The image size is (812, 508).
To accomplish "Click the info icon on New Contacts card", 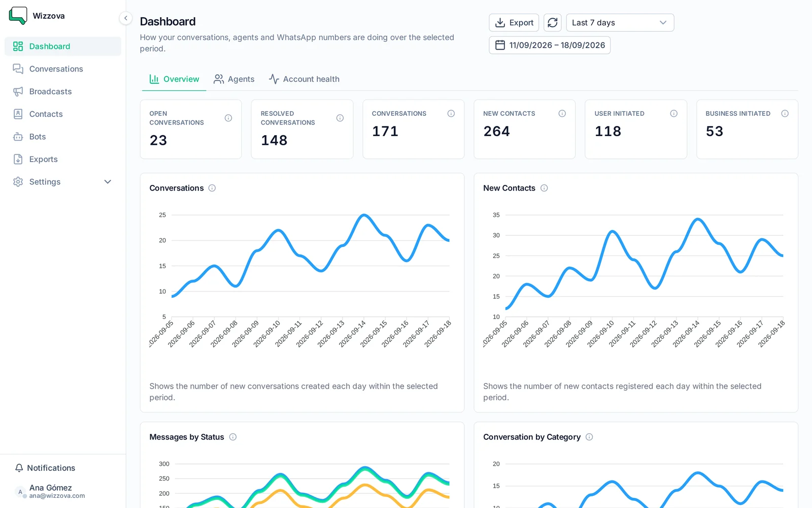I will click(x=562, y=113).
